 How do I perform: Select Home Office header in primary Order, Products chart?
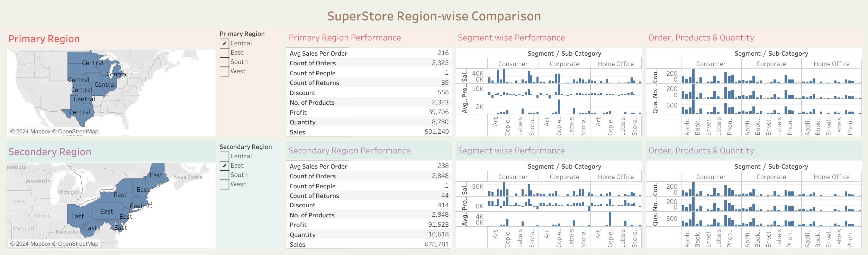tap(831, 64)
